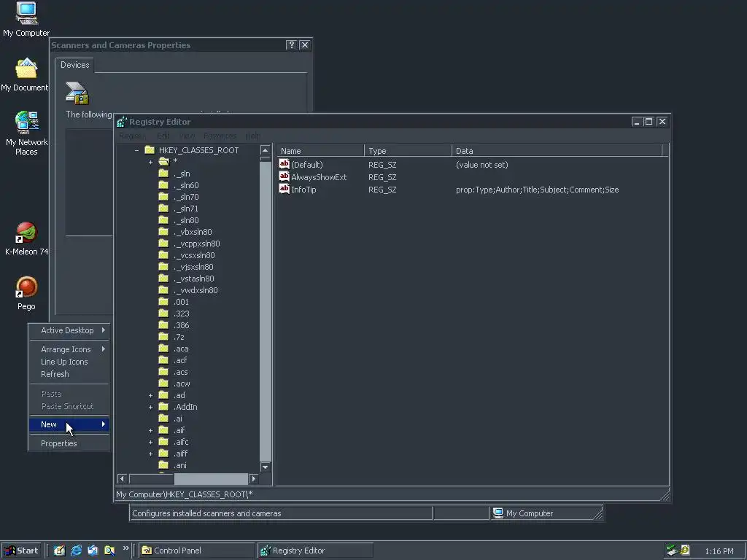747x560 pixels.
Task: Click the help button in Scanners and Cameras Properties
Action: (292, 44)
